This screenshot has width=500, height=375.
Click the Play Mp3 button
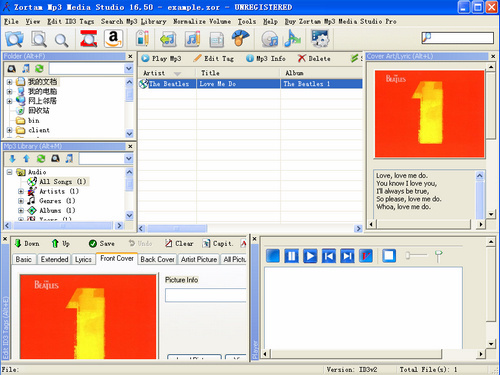pyautogui.click(x=161, y=59)
